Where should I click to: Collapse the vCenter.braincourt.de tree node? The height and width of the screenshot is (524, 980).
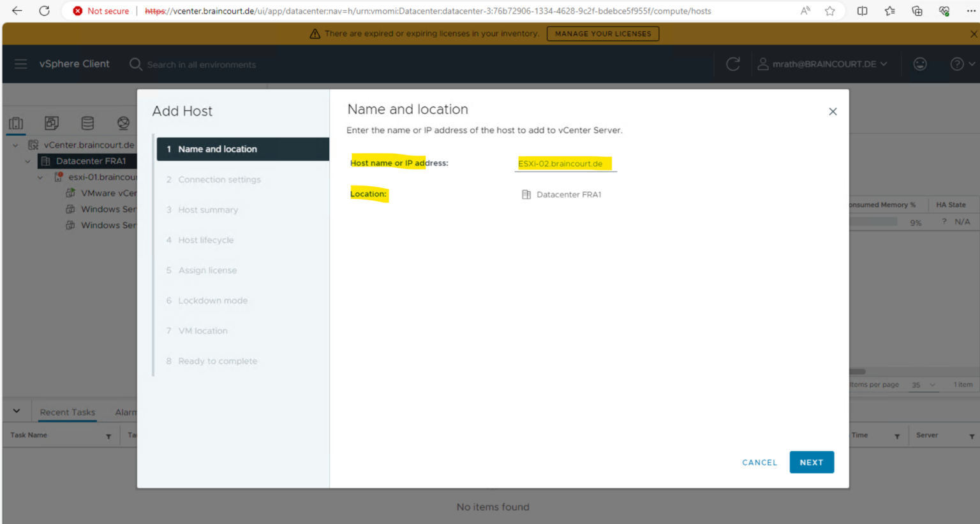(15, 145)
